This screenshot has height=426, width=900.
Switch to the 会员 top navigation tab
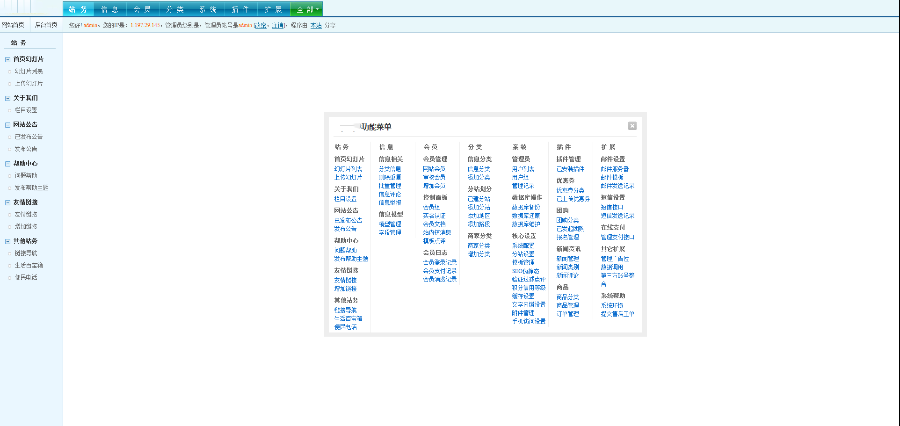pos(142,9)
